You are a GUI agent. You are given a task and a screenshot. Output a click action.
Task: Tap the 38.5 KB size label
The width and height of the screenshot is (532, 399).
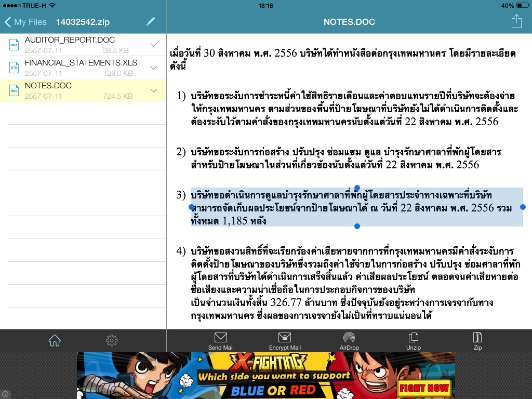click(116, 50)
